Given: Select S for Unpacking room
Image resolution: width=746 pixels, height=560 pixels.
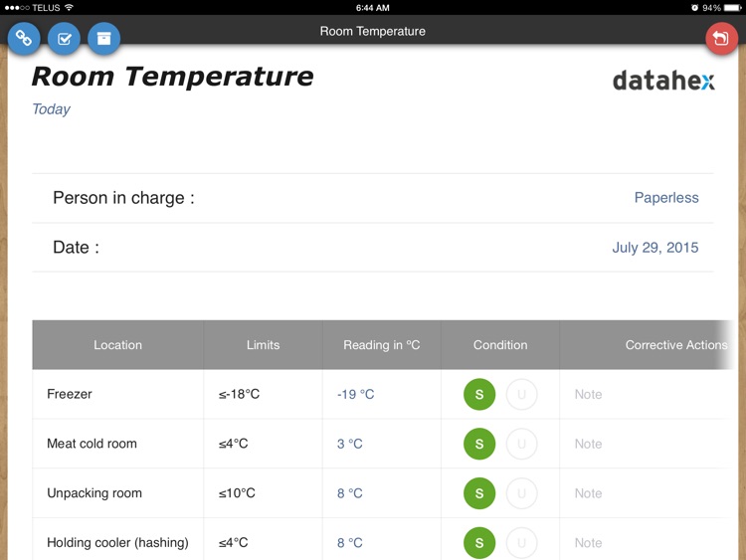Looking at the screenshot, I should click(x=479, y=493).
